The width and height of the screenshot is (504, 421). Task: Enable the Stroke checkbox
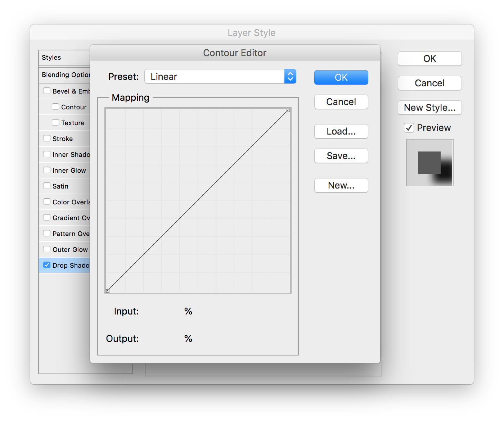click(x=47, y=139)
